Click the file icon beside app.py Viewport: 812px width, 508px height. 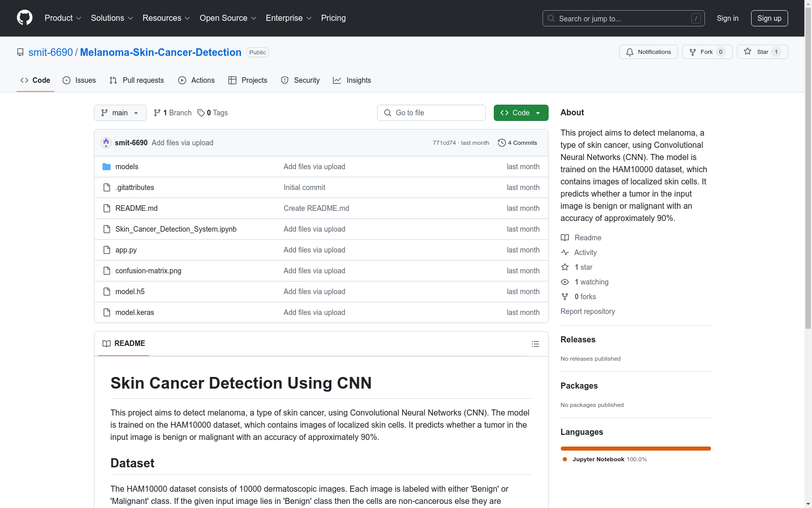[x=107, y=250]
